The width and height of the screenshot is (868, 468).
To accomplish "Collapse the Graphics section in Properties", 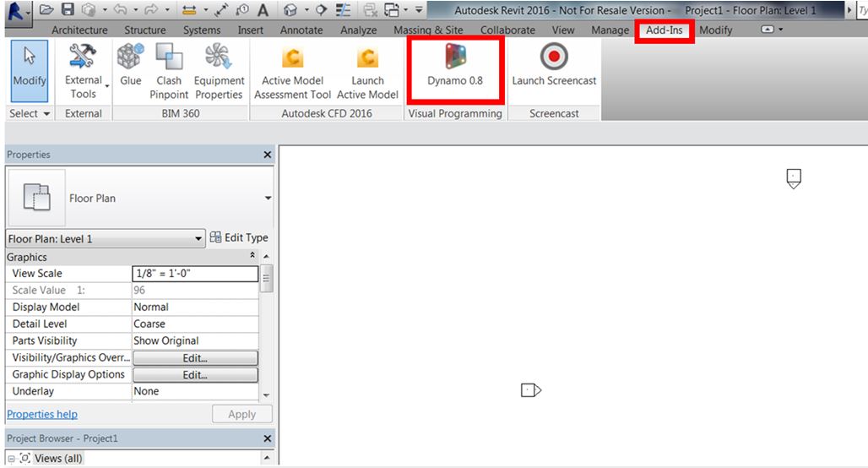I will click(252, 255).
